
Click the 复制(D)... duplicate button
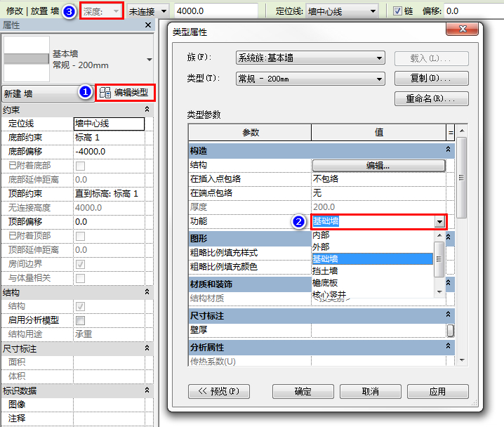click(432, 79)
